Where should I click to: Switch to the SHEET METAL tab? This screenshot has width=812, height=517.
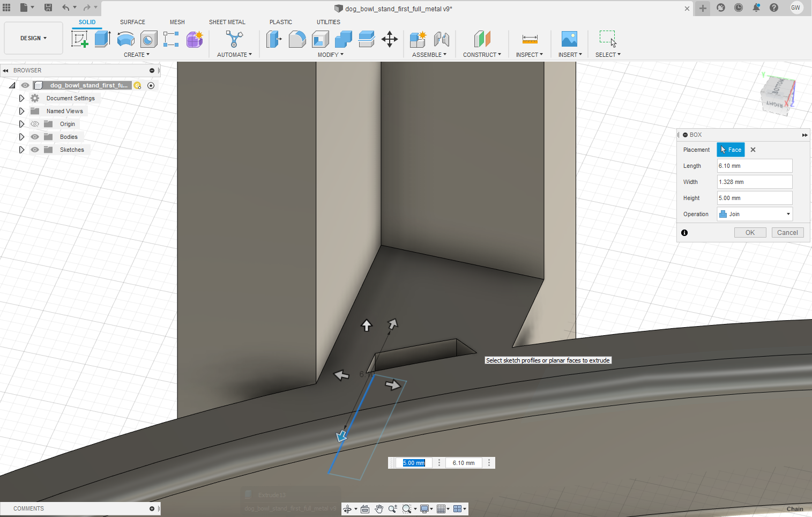[227, 22]
